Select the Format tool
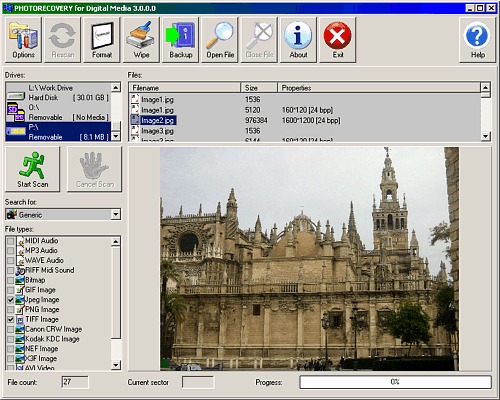 pyautogui.click(x=102, y=40)
